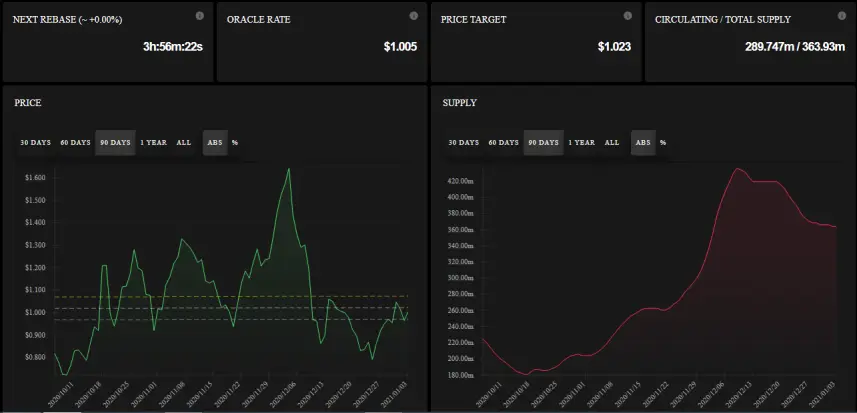The image size is (857, 413).
Task: Open the Circulating / Total Supply info icon
Action: tap(842, 16)
